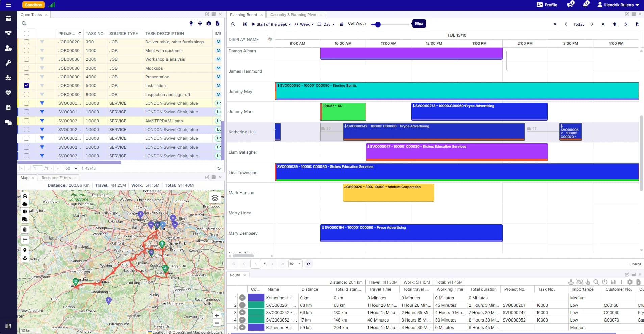Check the Deliver table task checkbox

click(x=26, y=42)
